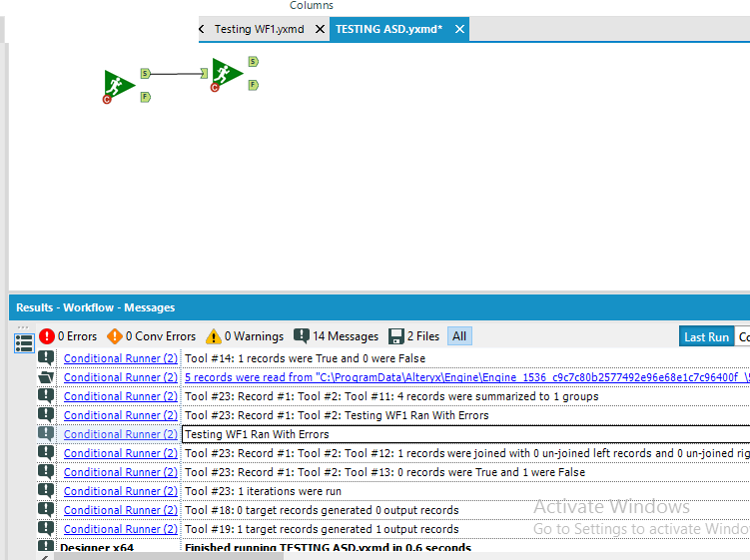Click file icon for 5 records read row
This screenshot has height=560, width=750.
[x=46, y=377]
